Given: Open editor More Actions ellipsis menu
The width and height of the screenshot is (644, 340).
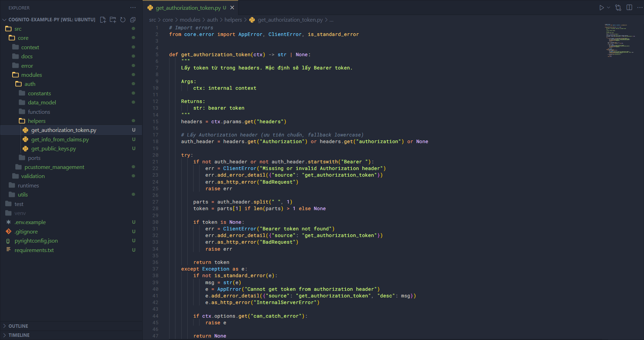Looking at the screenshot, I should 639,8.
